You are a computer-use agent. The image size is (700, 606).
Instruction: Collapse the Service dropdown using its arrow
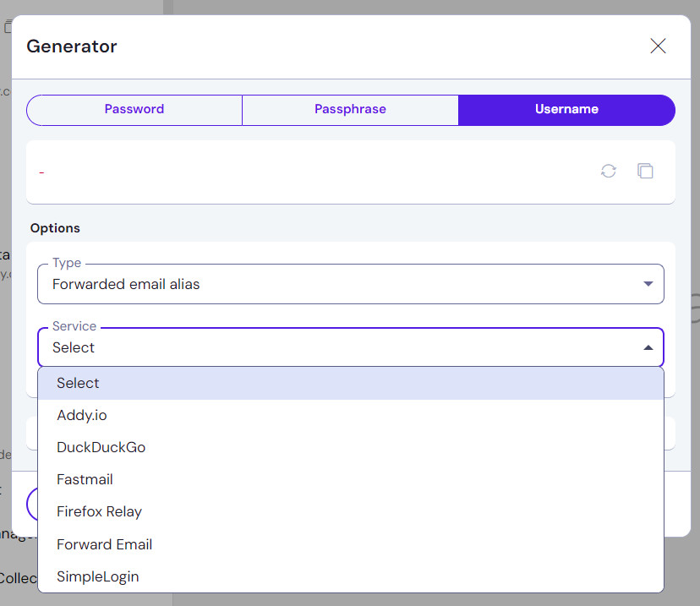click(x=648, y=347)
